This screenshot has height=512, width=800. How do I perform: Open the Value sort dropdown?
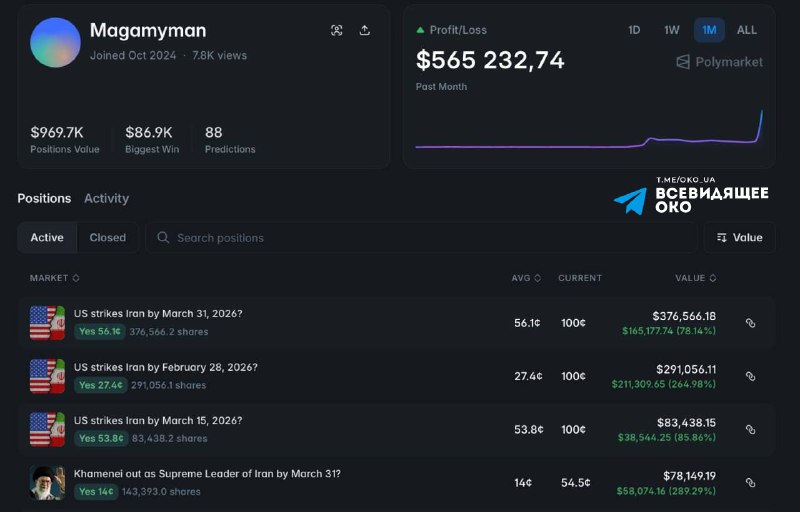click(739, 238)
